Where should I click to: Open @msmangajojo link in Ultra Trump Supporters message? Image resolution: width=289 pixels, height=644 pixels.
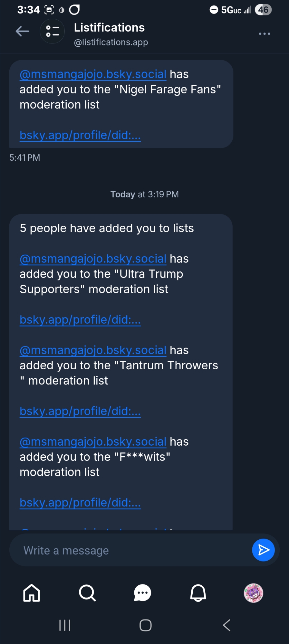tap(93, 259)
